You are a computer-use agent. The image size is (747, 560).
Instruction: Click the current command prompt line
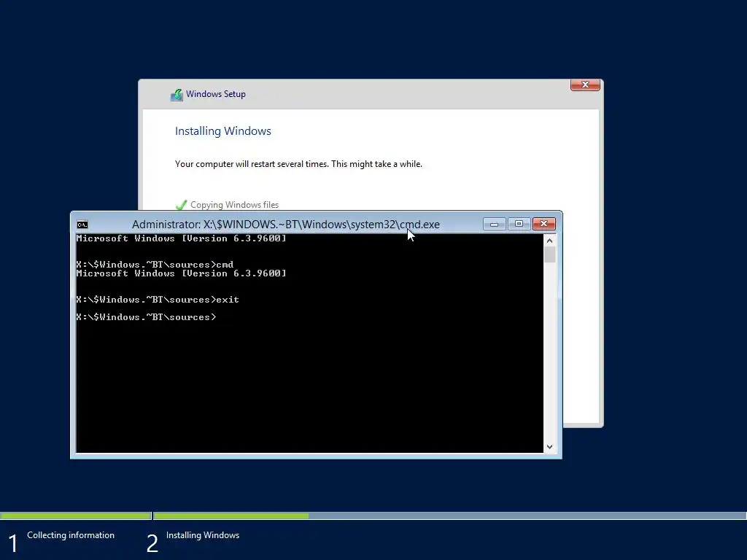coord(146,317)
